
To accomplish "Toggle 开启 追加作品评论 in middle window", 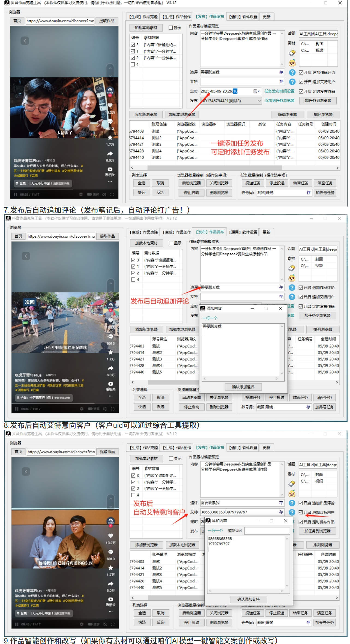I will click(x=301, y=287).
